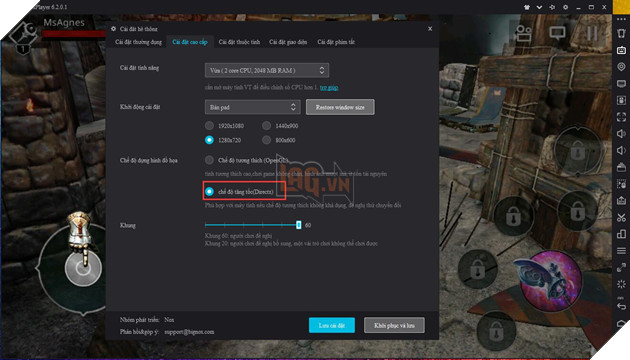Image resolution: width=630 pixels, height=360 pixels.
Task: Add an APK file from sidebar
Action: click(621, 100)
